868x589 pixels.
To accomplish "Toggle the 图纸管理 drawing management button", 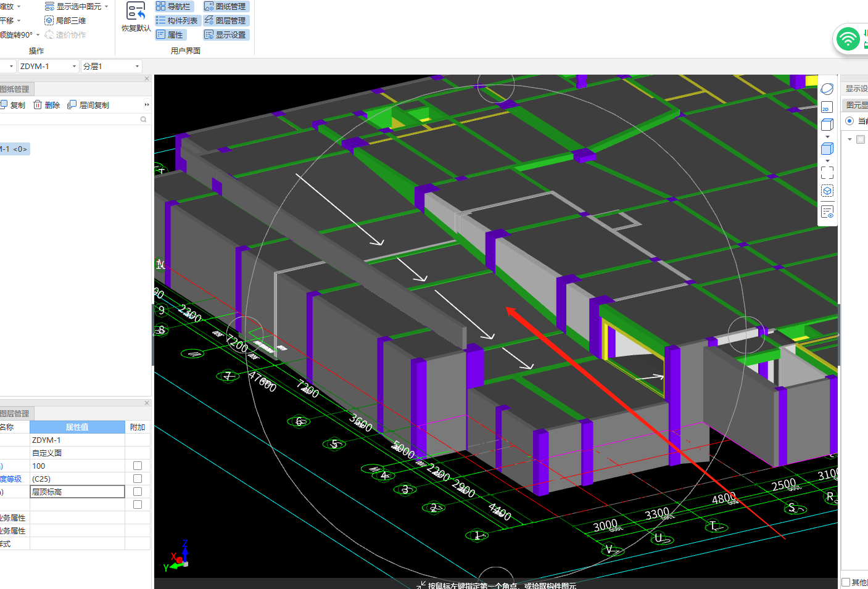I will coord(225,6).
